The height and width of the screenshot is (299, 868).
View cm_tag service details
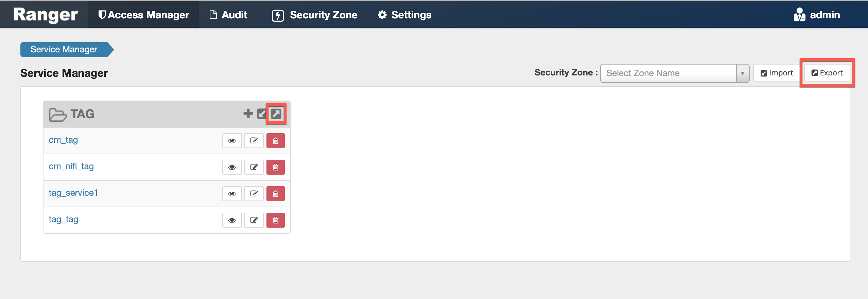pos(232,141)
